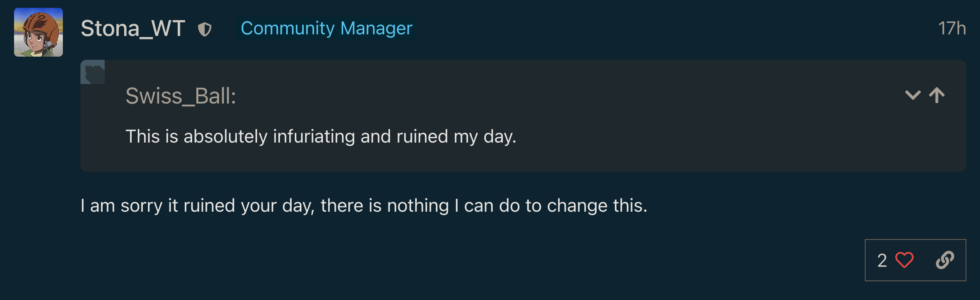Click the moderator shield icon next to Stona_WT
The image size is (980, 300).
tap(205, 29)
